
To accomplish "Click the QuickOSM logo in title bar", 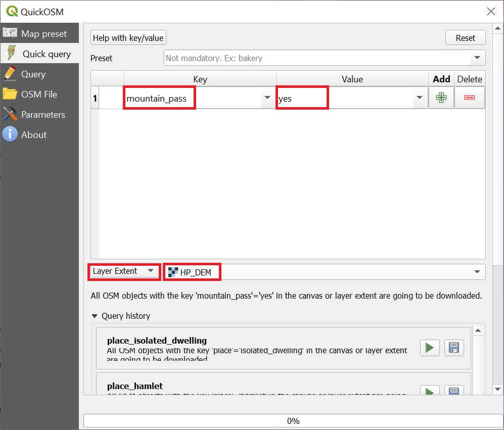I will click(12, 11).
